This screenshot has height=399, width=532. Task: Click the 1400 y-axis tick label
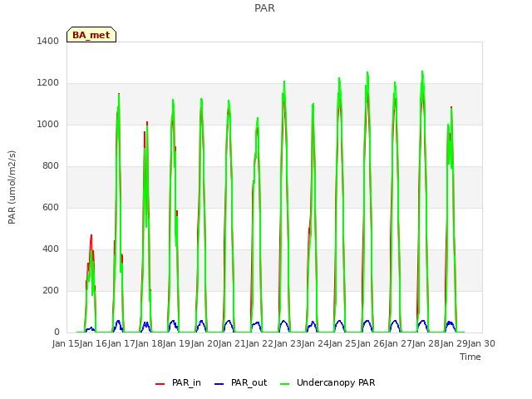pos(48,41)
